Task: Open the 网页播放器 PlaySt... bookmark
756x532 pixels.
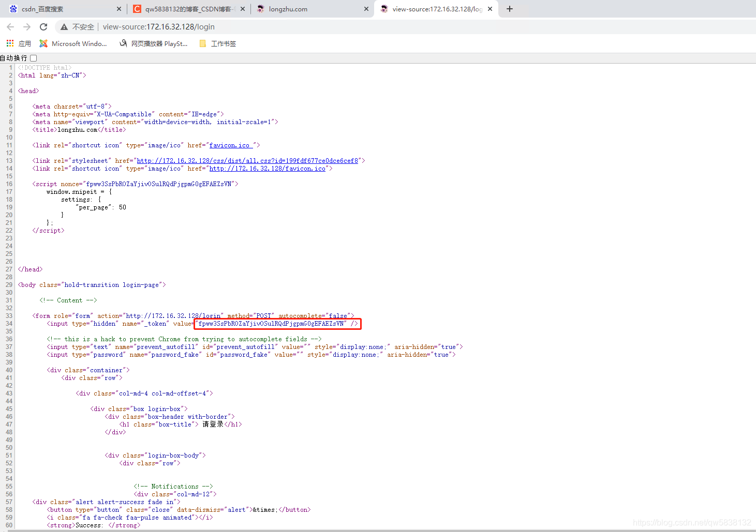Action: coord(154,43)
